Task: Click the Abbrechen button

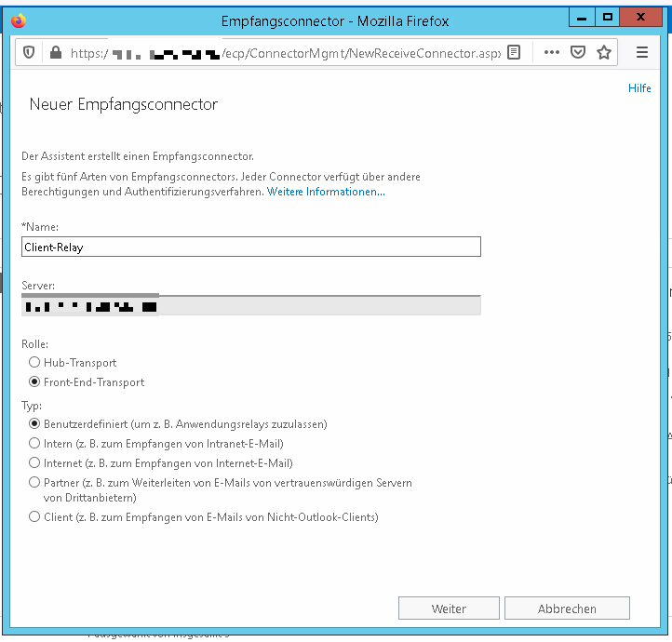Action: point(567,609)
